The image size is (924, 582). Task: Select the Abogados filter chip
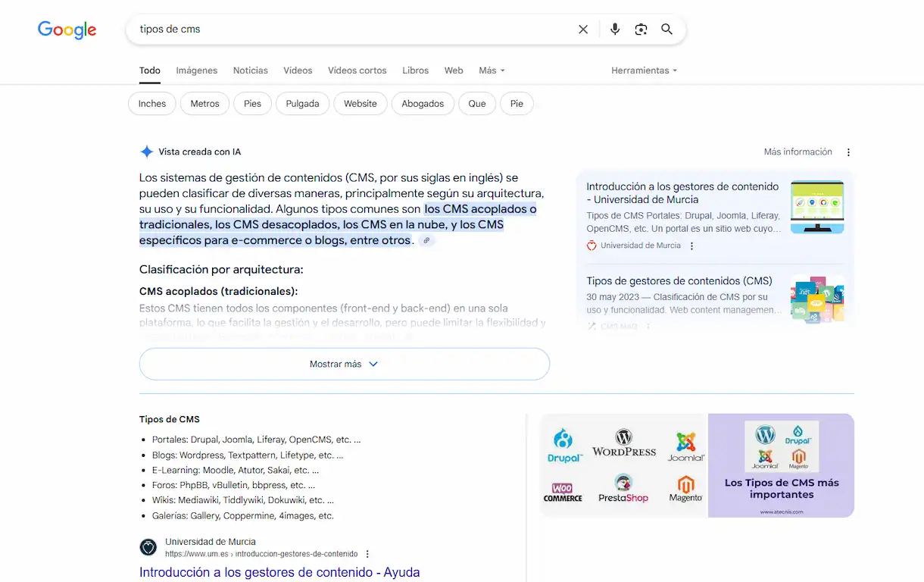(x=423, y=104)
